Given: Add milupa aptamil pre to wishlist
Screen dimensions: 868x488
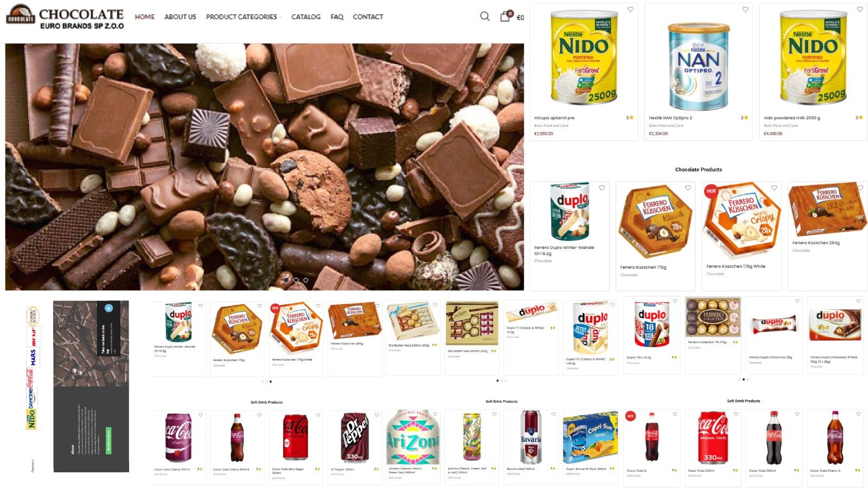Looking at the screenshot, I should coord(630,9).
